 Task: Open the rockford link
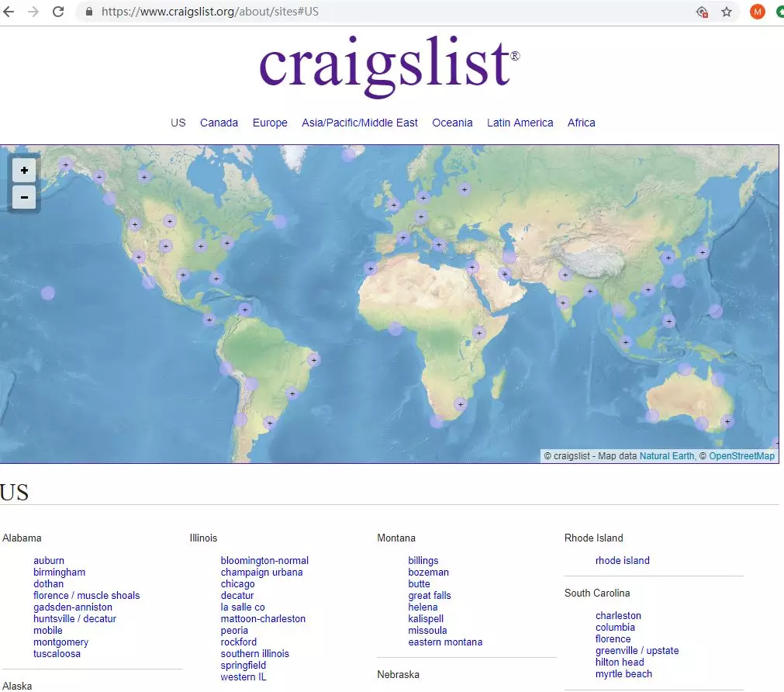pyautogui.click(x=239, y=642)
